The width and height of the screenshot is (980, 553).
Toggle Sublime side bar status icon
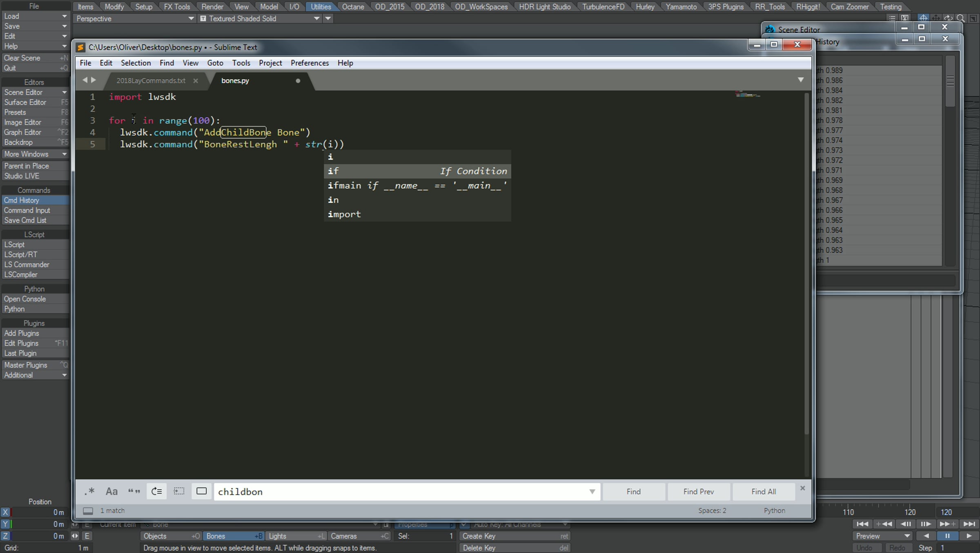click(x=88, y=511)
